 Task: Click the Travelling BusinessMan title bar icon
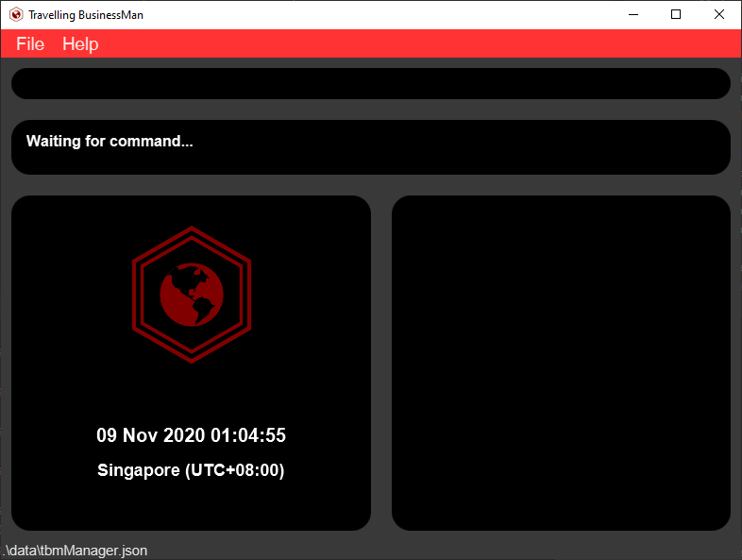pyautogui.click(x=15, y=15)
